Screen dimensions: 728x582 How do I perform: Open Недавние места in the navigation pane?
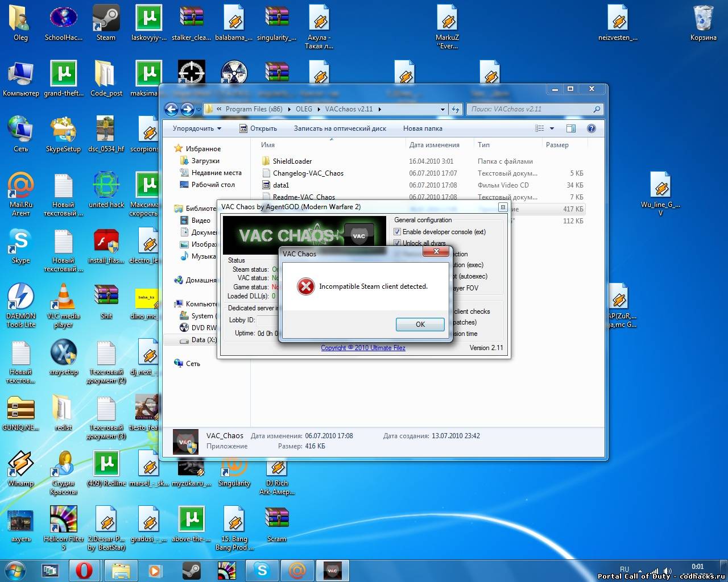point(216,173)
